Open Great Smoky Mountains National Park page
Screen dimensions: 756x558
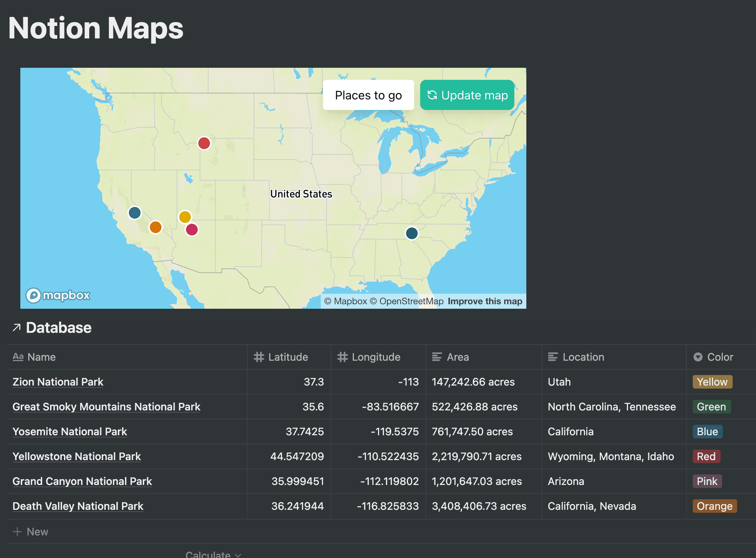pyautogui.click(x=106, y=407)
